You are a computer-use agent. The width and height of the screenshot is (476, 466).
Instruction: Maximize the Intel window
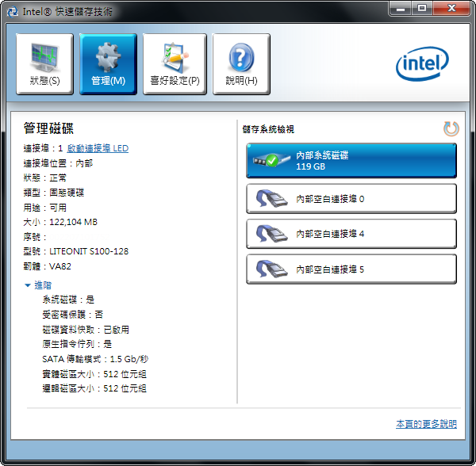[x=422, y=8]
